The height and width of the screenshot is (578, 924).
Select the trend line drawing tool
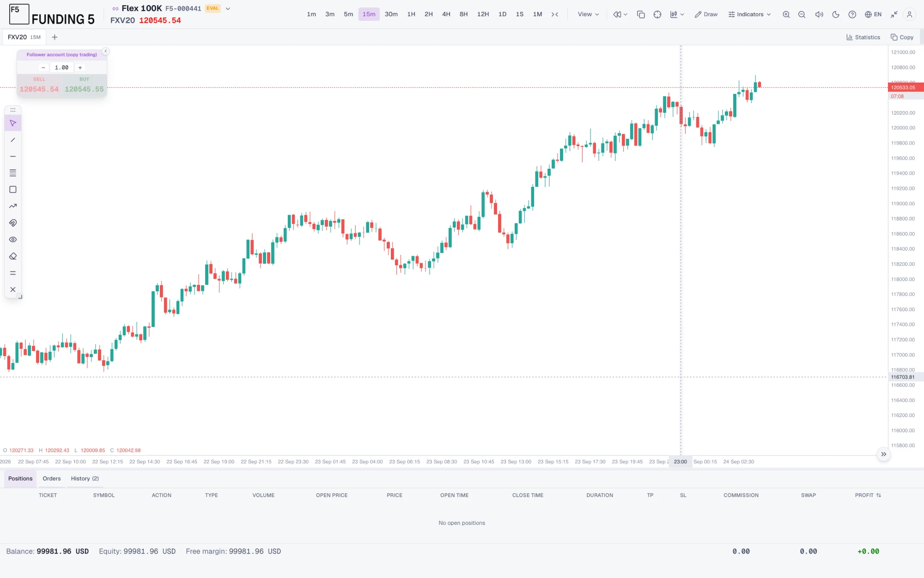coord(13,140)
